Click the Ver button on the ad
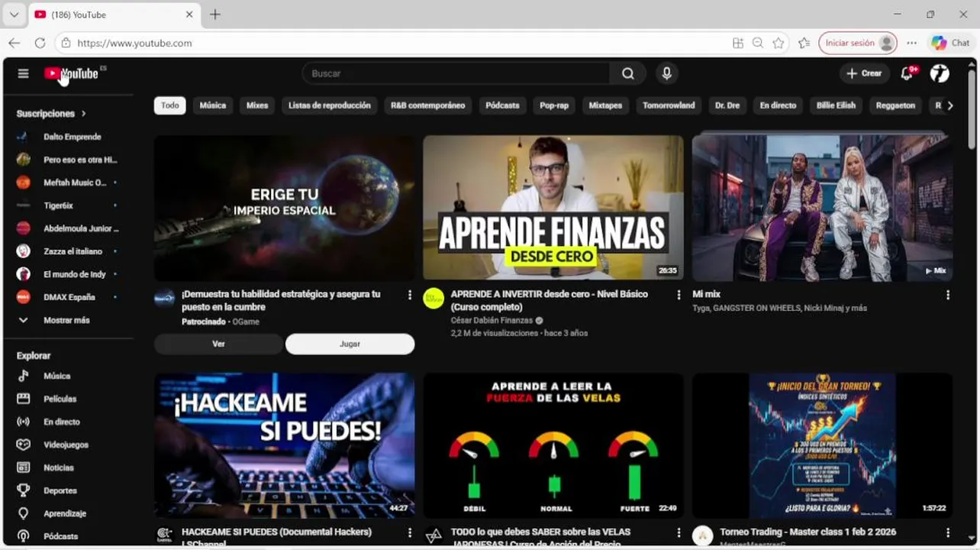The height and width of the screenshot is (550, 980). click(218, 344)
